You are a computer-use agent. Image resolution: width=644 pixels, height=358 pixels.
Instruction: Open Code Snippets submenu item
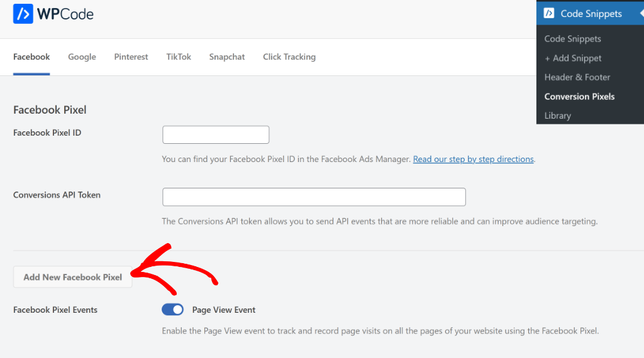(x=572, y=39)
